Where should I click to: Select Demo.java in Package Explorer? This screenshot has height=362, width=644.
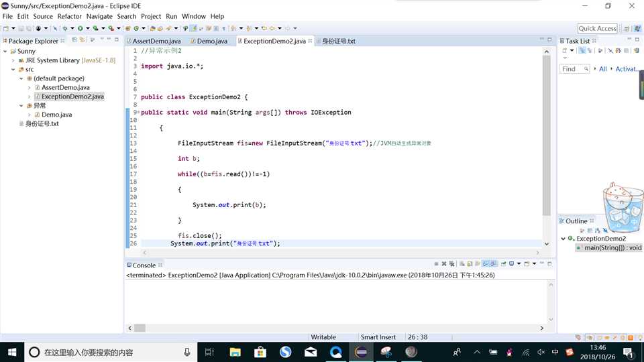(56, 115)
